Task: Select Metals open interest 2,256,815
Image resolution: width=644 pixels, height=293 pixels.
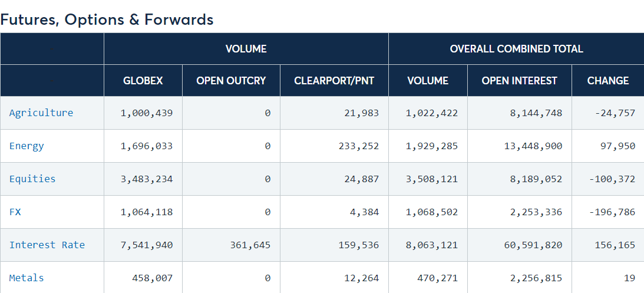Action: [x=536, y=278]
